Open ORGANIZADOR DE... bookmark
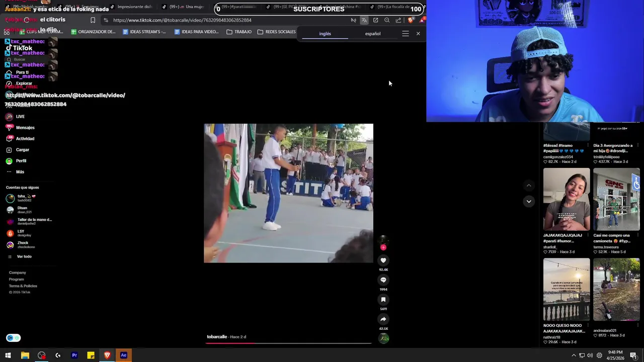 pos(93,32)
